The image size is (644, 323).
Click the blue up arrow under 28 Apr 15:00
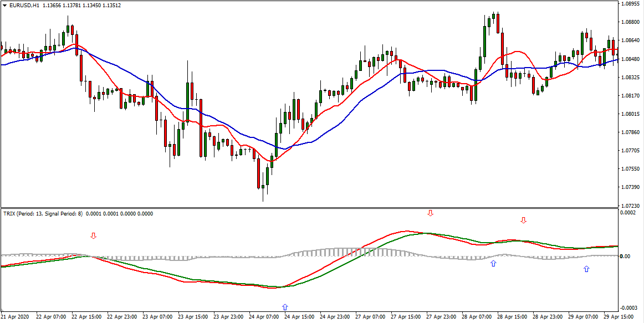(x=492, y=264)
